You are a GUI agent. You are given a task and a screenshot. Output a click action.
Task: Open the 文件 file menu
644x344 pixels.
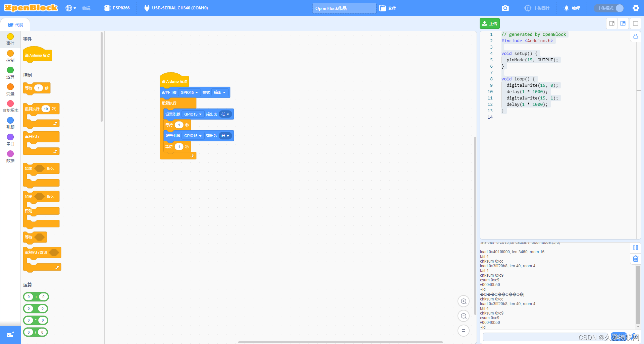click(388, 8)
